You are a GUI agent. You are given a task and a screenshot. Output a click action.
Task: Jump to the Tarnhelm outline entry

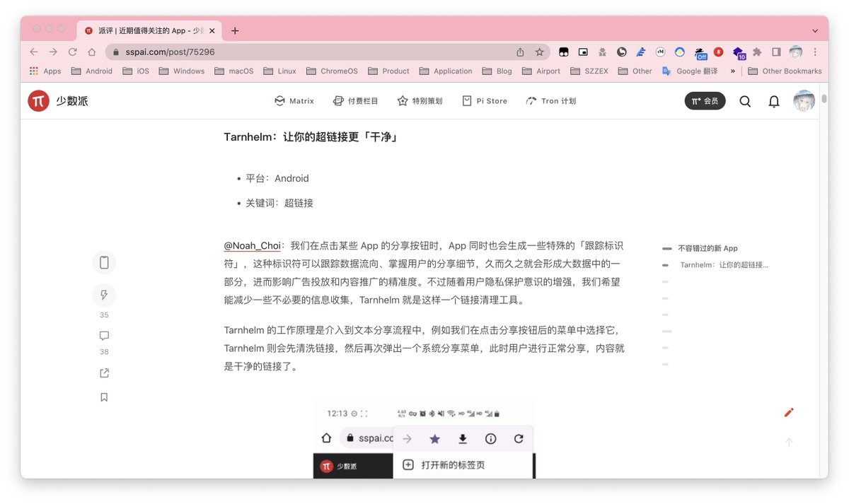(x=724, y=265)
